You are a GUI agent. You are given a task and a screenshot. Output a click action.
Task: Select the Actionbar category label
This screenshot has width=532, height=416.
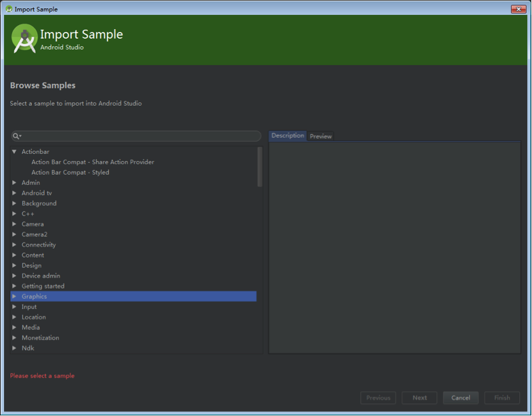(x=35, y=152)
